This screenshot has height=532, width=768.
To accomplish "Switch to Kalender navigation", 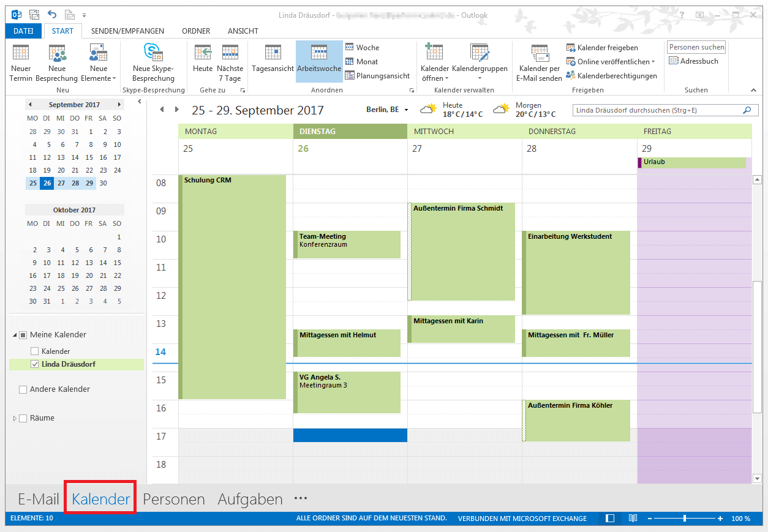I will (100, 499).
